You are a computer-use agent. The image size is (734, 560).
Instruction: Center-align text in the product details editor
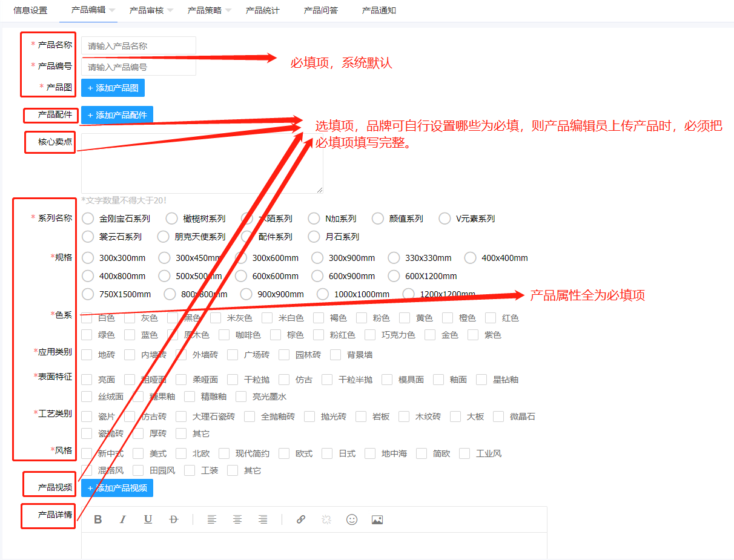(237, 519)
